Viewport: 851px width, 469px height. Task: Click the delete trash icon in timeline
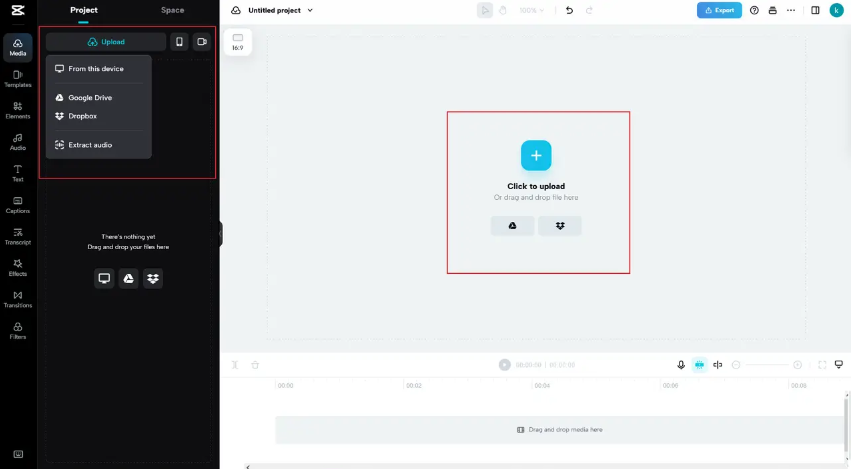point(255,365)
